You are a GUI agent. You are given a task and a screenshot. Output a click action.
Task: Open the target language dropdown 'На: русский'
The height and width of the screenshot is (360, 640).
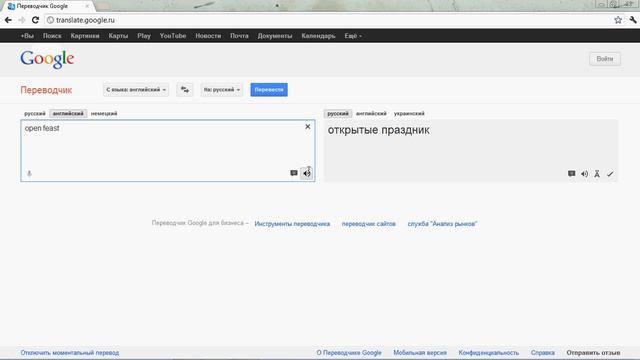click(222, 89)
